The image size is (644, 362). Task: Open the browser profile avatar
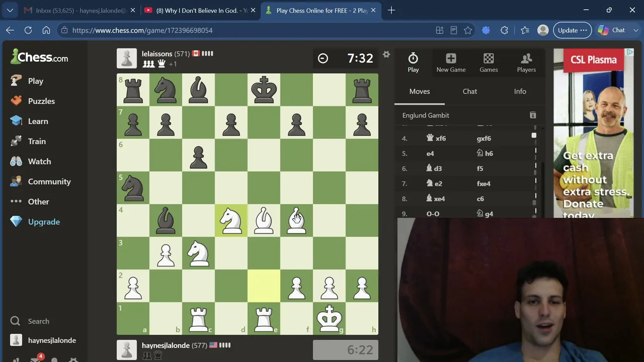pyautogui.click(x=543, y=30)
